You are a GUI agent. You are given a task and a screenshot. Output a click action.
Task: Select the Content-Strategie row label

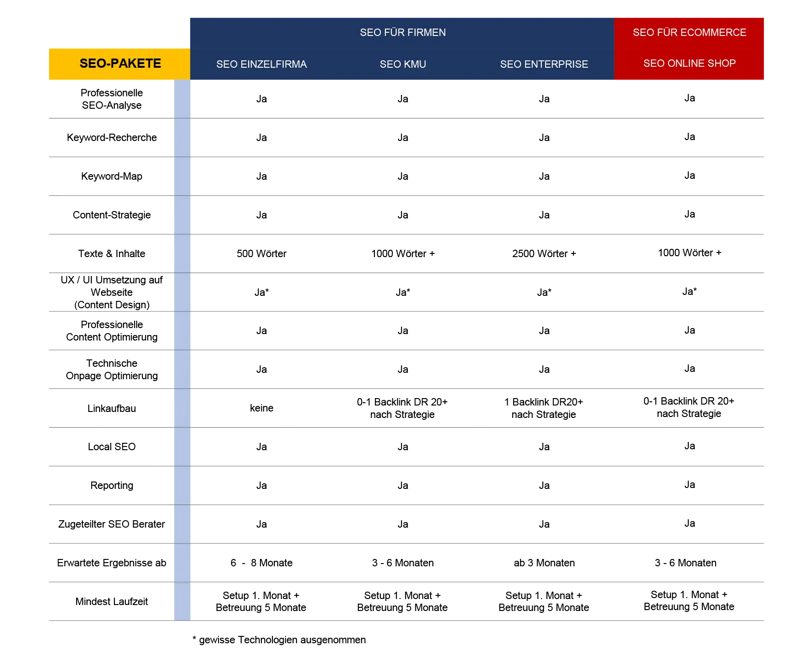pos(112,215)
